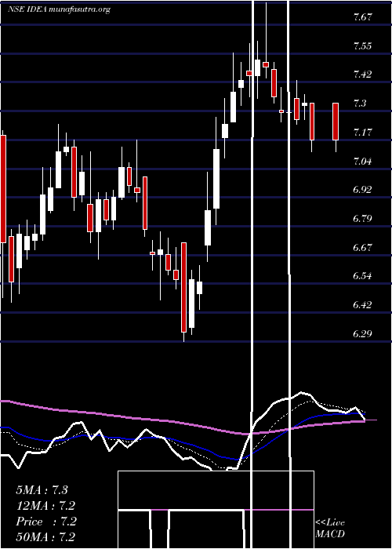Click the '5MA : 7.3' legend entry
This screenshot has width=392, height=549.
(42, 490)
